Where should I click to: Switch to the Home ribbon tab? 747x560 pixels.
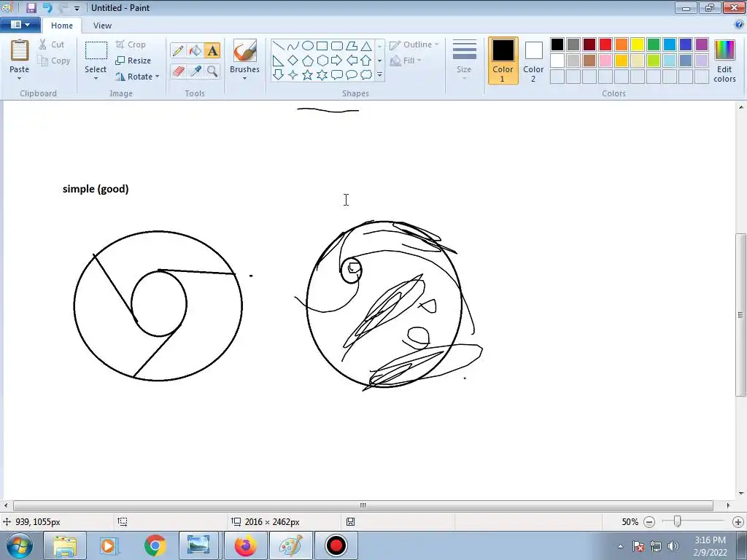62,26
